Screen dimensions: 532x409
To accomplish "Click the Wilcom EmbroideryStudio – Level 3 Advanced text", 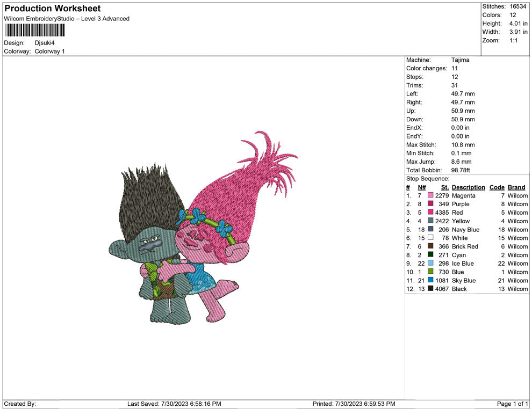I will tap(67, 19).
